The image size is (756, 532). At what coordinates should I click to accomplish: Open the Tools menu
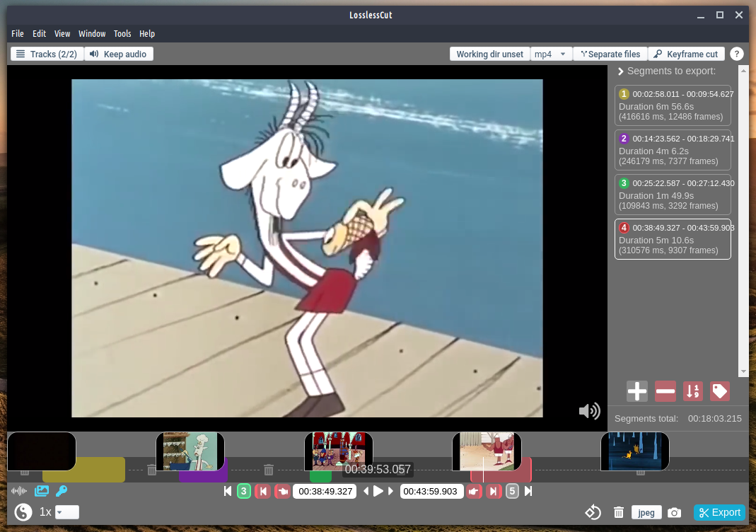tap(122, 34)
